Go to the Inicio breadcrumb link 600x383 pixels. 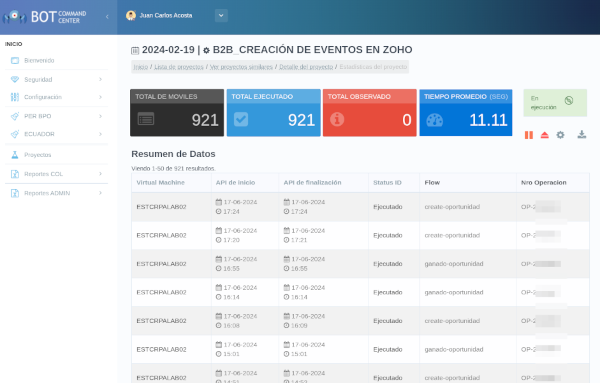pyautogui.click(x=140, y=67)
